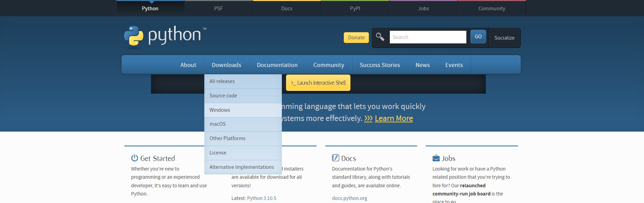The image size is (644, 203).
Task: Click the magnifying glass search icon
Action: (380, 37)
